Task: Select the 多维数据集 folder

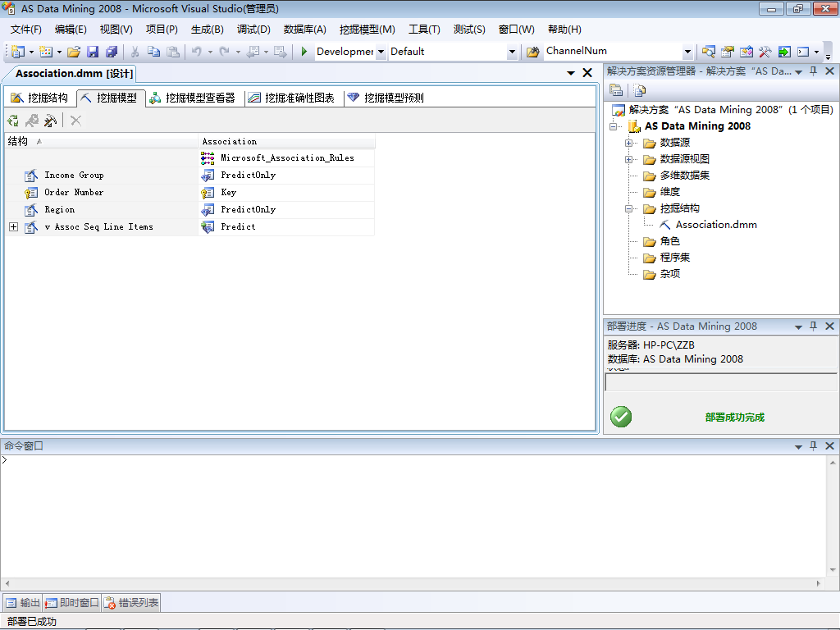Action: (685, 176)
